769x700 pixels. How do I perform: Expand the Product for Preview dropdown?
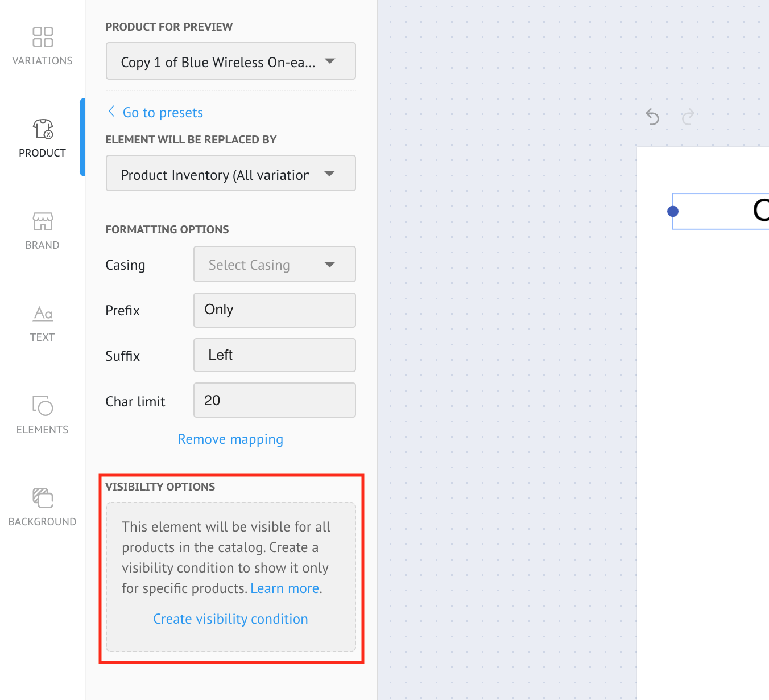[230, 61]
